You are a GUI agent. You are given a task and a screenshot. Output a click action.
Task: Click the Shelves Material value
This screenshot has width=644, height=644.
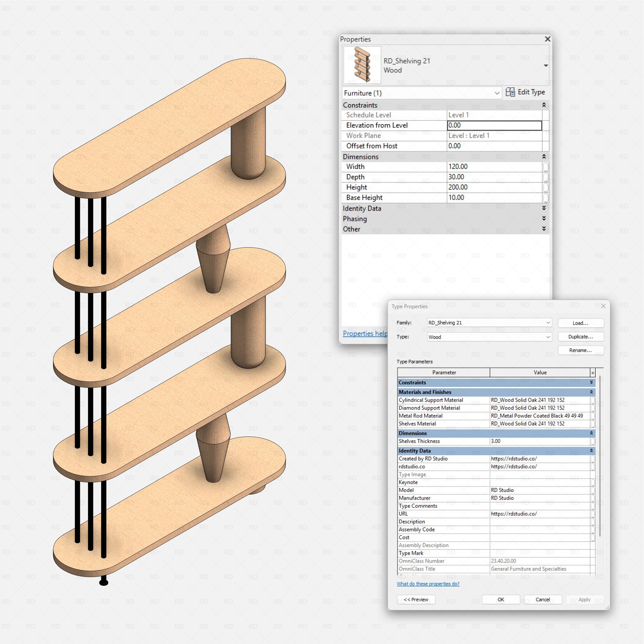540,424
